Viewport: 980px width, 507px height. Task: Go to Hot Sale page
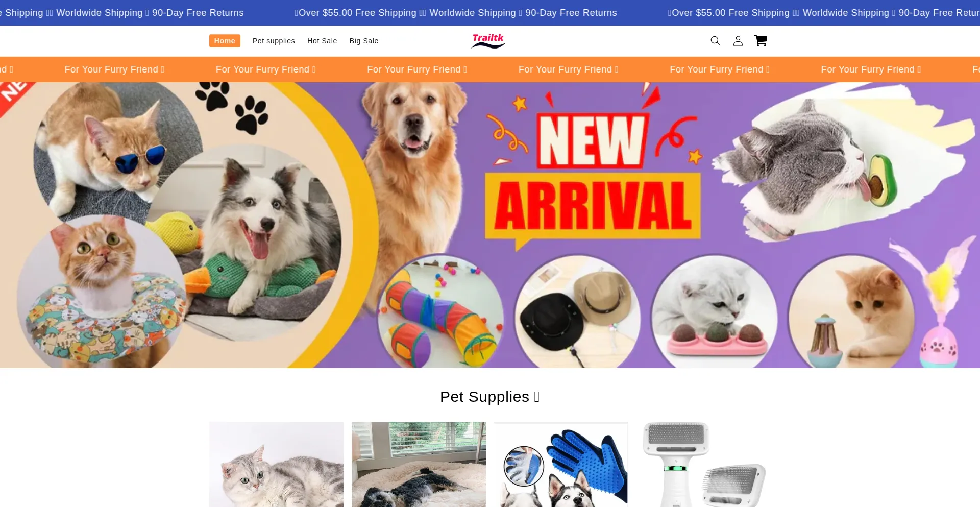click(322, 41)
